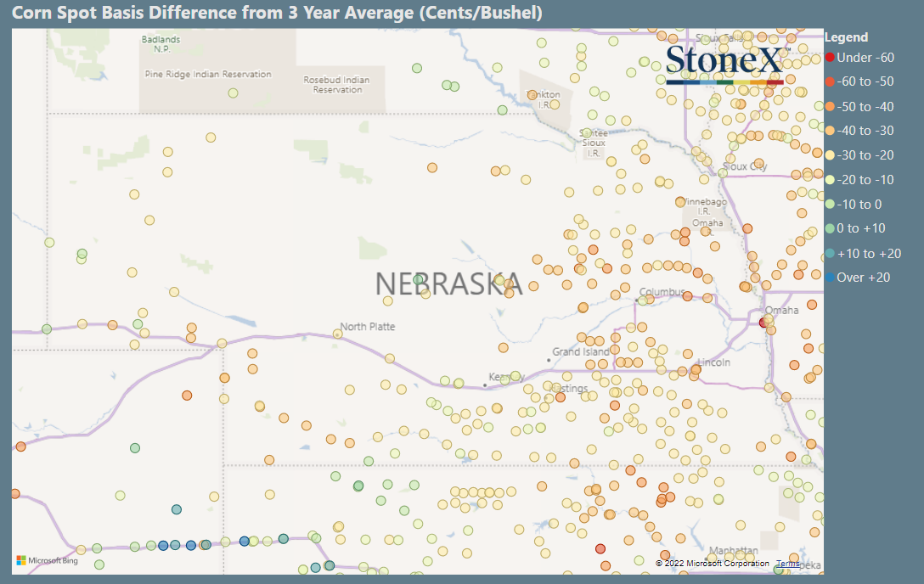The width and height of the screenshot is (924, 584).
Task: Click the dark red marker at Omaha
Action: point(764,323)
